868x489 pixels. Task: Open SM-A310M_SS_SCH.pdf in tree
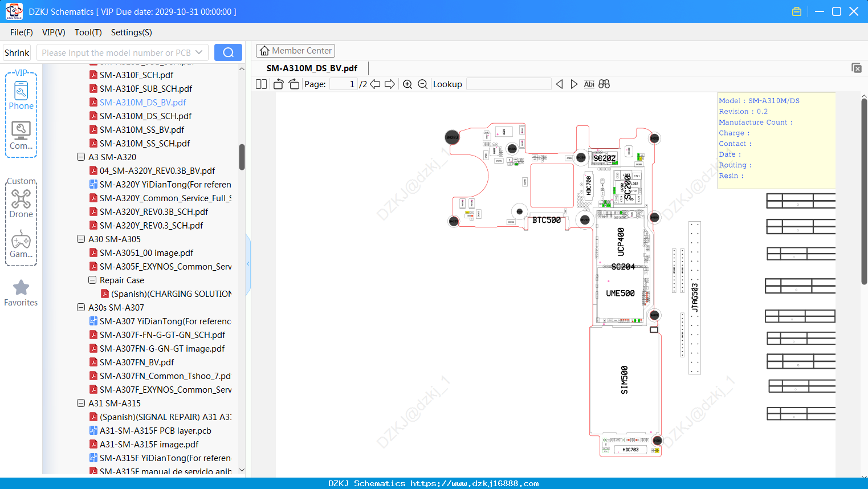click(x=145, y=143)
